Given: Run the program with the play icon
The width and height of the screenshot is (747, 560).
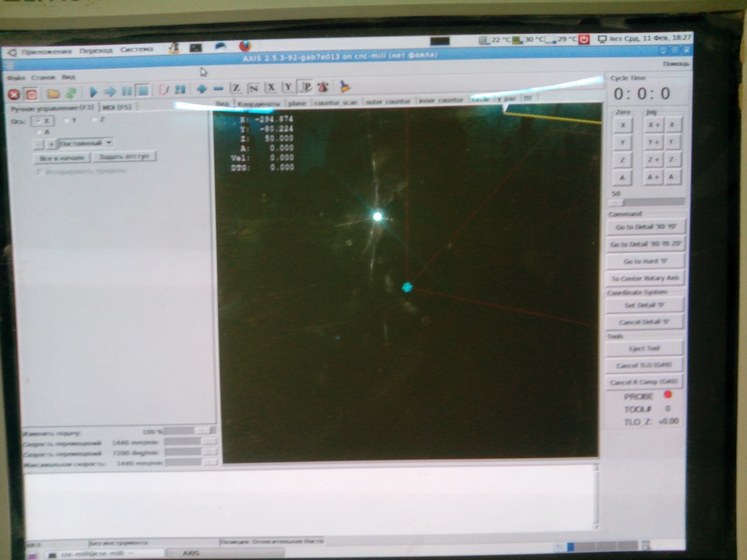Looking at the screenshot, I should tap(93, 91).
